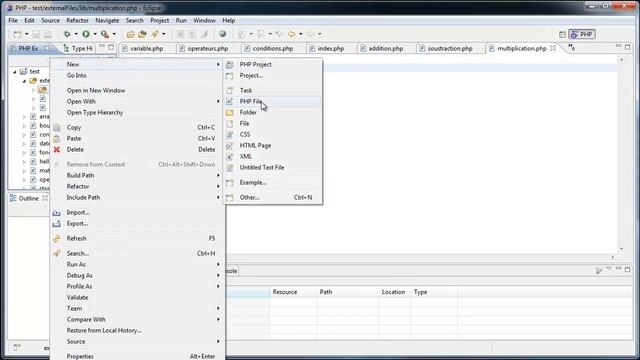640x360 pixels.
Task: Click the Open Task icon in toolbar
Action: click(x=142, y=34)
